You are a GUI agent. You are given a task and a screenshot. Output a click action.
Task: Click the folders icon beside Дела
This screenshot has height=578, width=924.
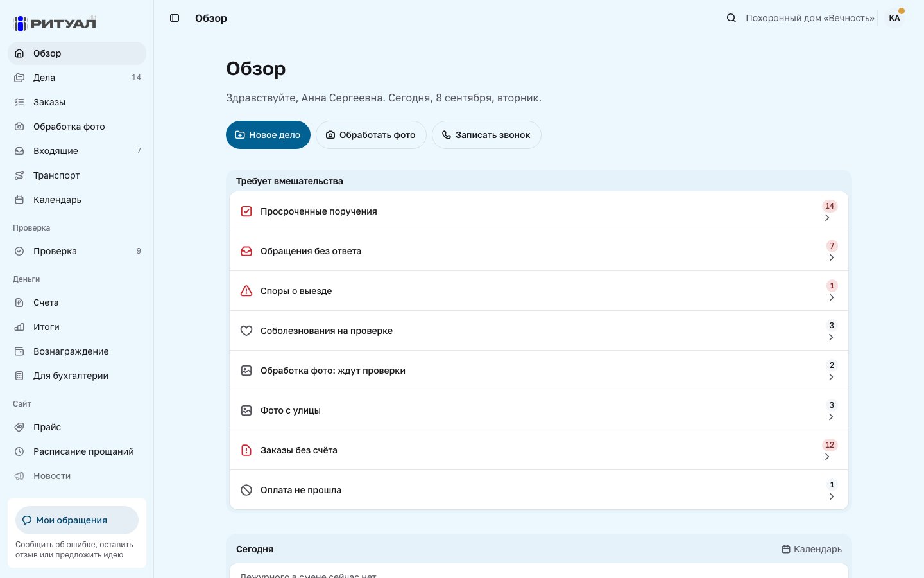(19, 78)
